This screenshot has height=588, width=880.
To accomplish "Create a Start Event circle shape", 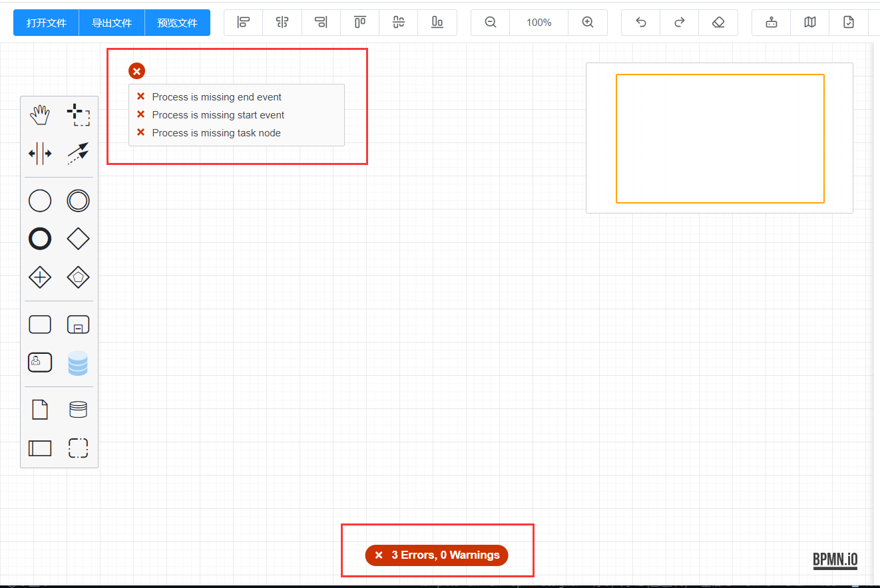I will [40, 200].
